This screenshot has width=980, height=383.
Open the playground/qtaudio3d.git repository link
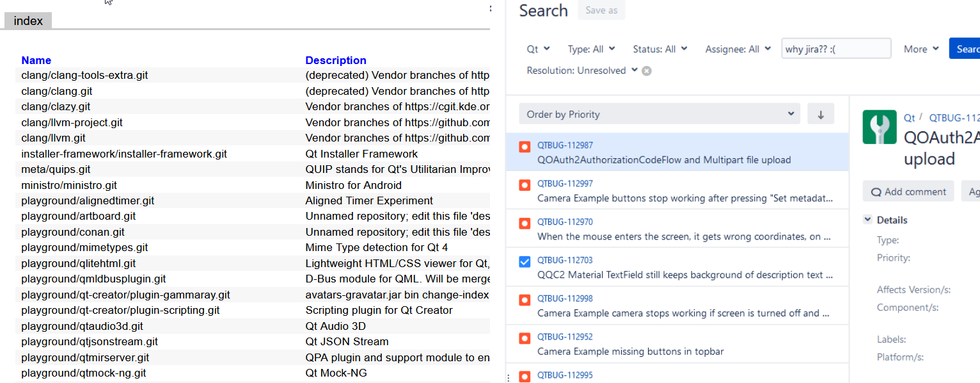83,326
